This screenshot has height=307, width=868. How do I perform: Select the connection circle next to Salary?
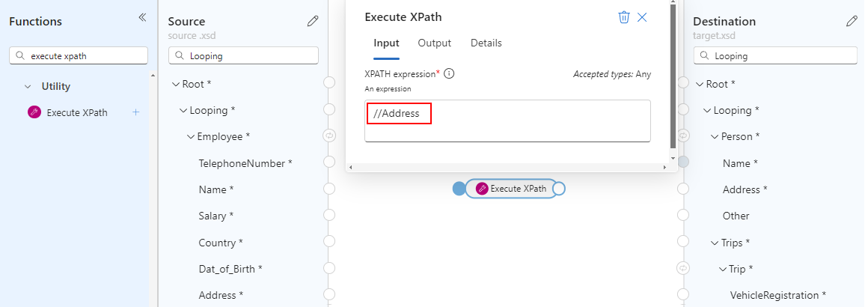pos(329,215)
